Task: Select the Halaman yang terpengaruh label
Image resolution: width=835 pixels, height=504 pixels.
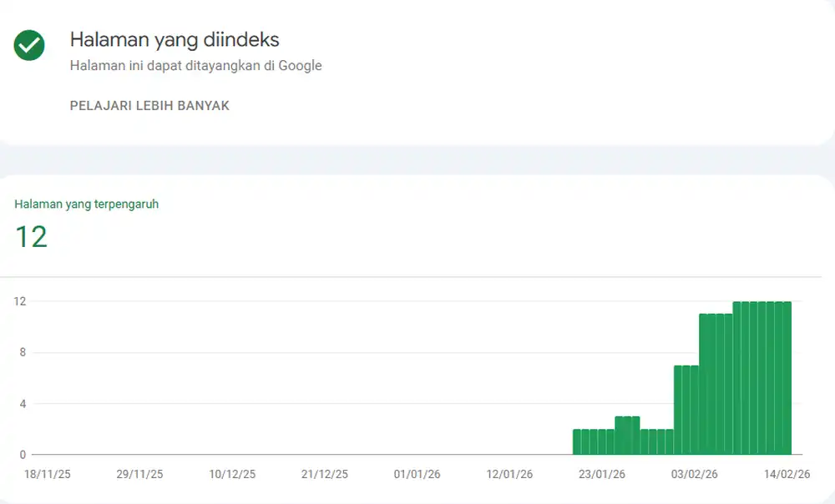Action: coord(86,204)
